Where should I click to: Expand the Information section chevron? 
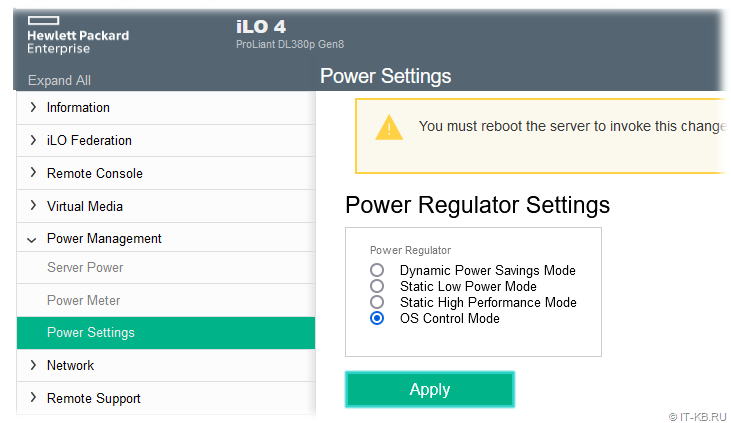tap(33, 107)
